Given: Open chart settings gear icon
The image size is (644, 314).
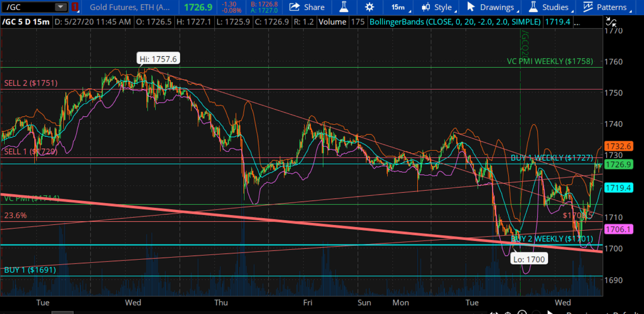Looking at the screenshot, I should [x=369, y=7].
